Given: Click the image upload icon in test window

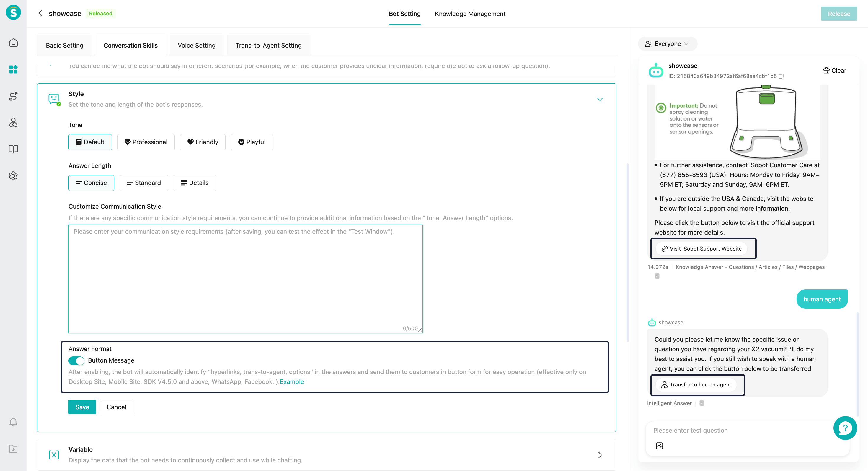Looking at the screenshot, I should [x=660, y=446].
